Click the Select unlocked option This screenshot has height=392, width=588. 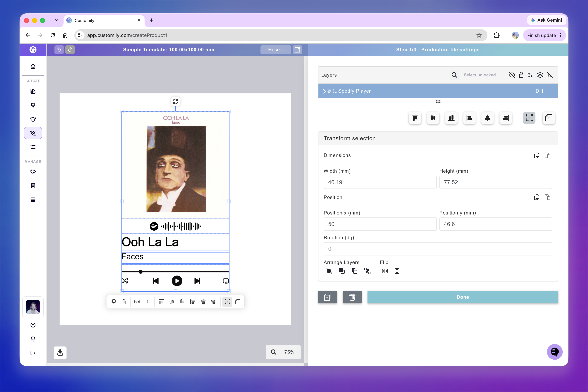pos(480,75)
